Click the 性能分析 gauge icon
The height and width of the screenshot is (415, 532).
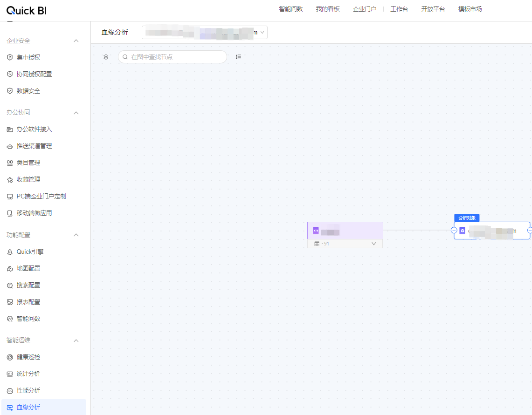pyautogui.click(x=10, y=391)
